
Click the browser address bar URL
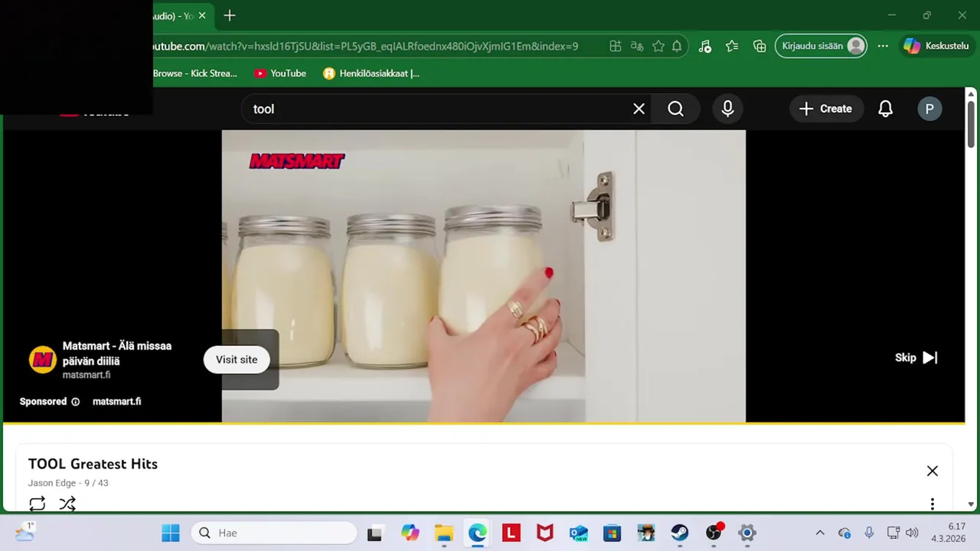tap(364, 46)
